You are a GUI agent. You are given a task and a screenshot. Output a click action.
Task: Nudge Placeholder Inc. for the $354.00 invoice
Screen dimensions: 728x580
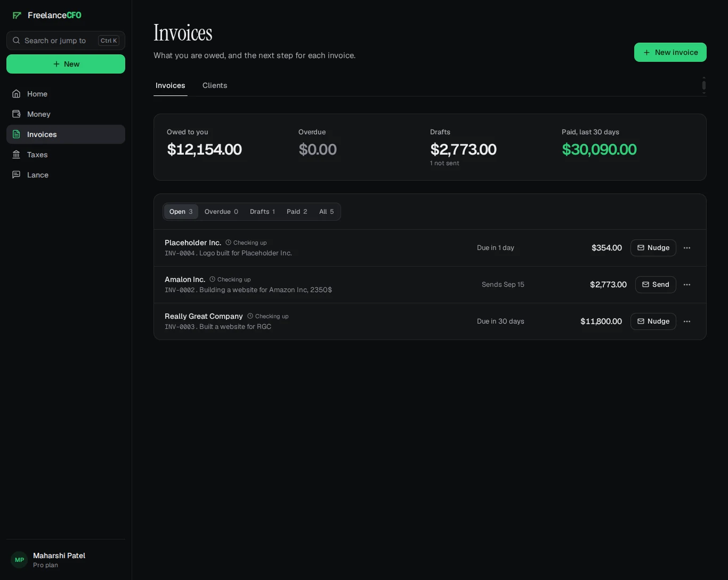point(653,248)
